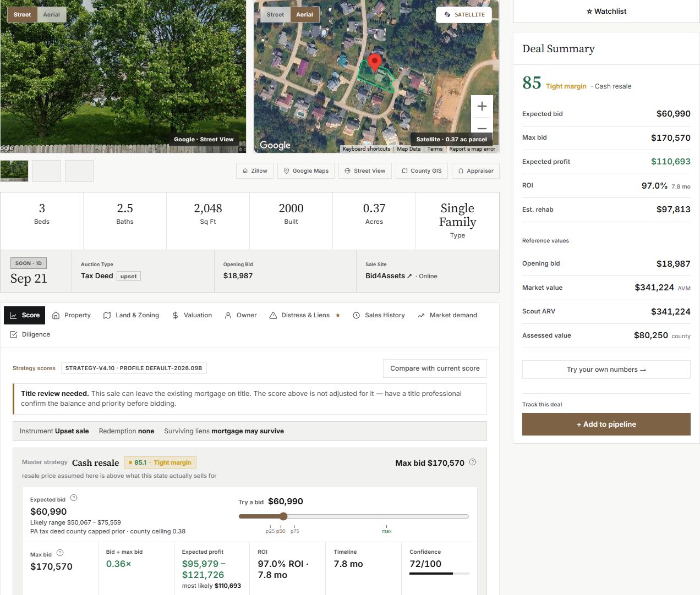
Task: Click the Assessed value $80,250 figure
Action: (651, 335)
